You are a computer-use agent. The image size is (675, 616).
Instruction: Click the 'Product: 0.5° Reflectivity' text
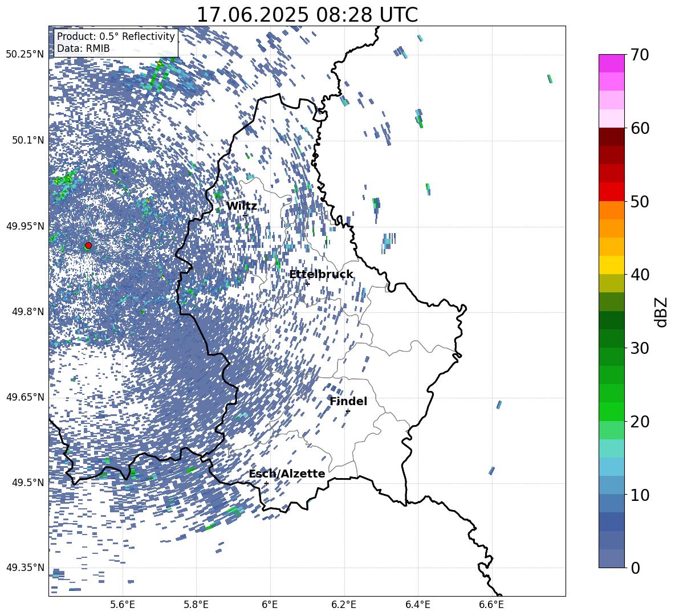tap(116, 36)
